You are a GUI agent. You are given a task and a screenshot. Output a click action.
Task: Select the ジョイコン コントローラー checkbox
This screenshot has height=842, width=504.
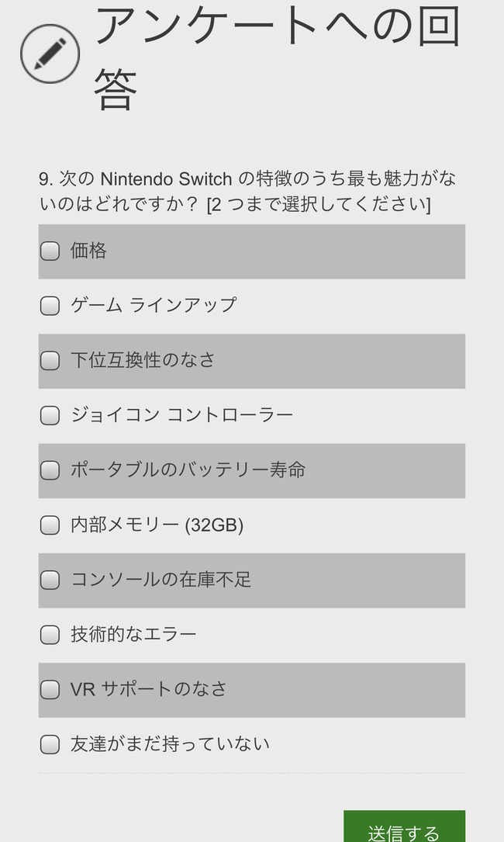click(50, 415)
